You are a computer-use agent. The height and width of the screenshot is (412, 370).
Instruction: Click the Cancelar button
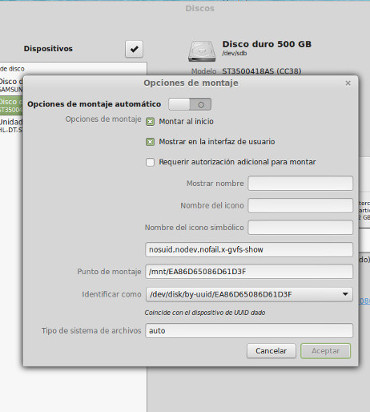[271, 351]
